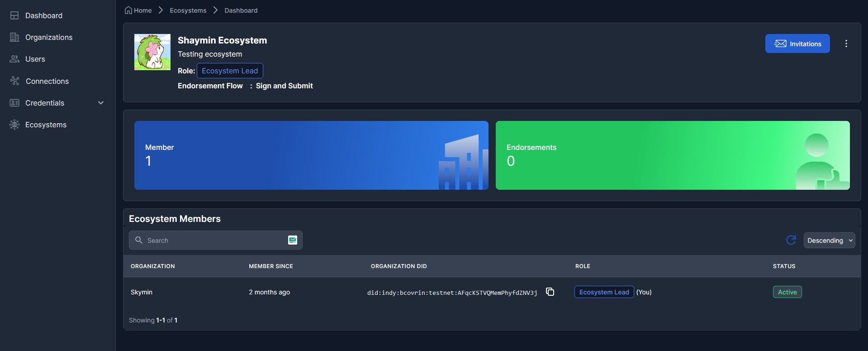Click the Credentials ID card icon
The image size is (868, 351).
pyautogui.click(x=14, y=103)
